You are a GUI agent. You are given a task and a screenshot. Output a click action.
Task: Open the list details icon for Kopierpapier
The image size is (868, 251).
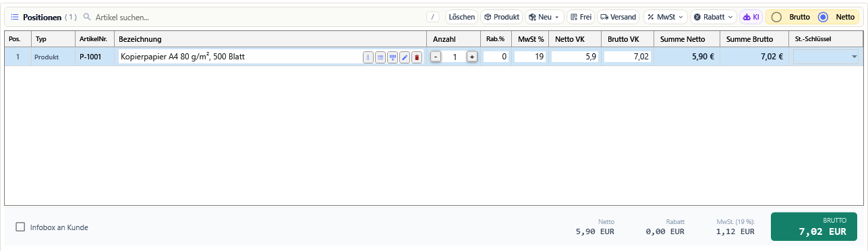[380, 57]
